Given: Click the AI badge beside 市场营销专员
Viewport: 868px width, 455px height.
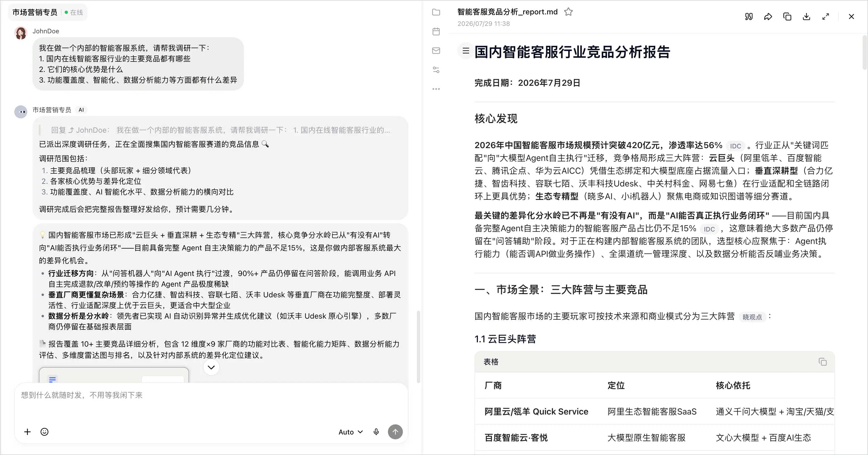Looking at the screenshot, I should point(81,110).
